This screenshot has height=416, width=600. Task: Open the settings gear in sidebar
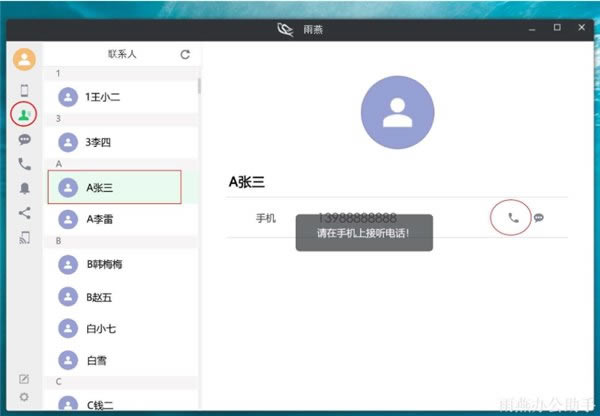tap(24, 397)
